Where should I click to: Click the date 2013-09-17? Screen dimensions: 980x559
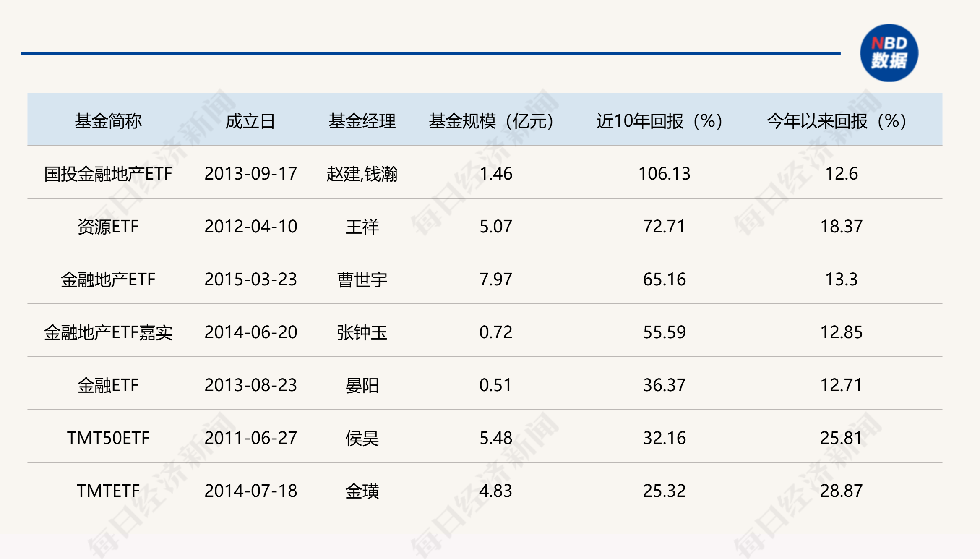(x=250, y=174)
